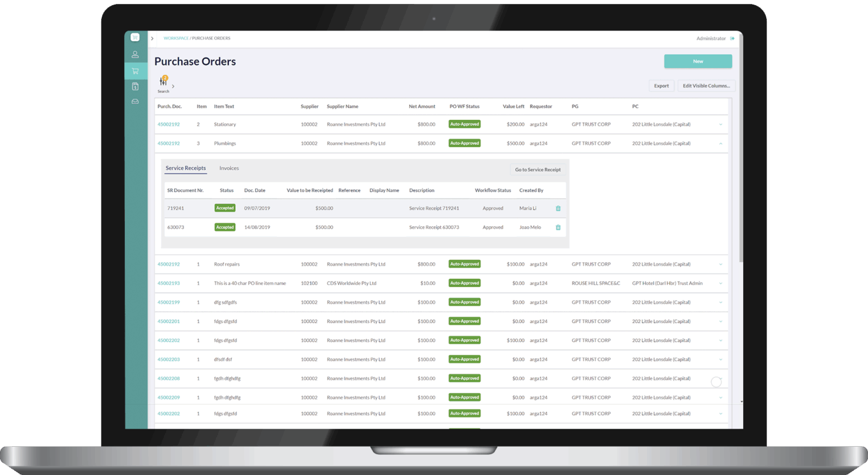Screen dimensions: 868x475
Task: Go to WORKSPACE breadcrumb link
Action: coord(176,38)
